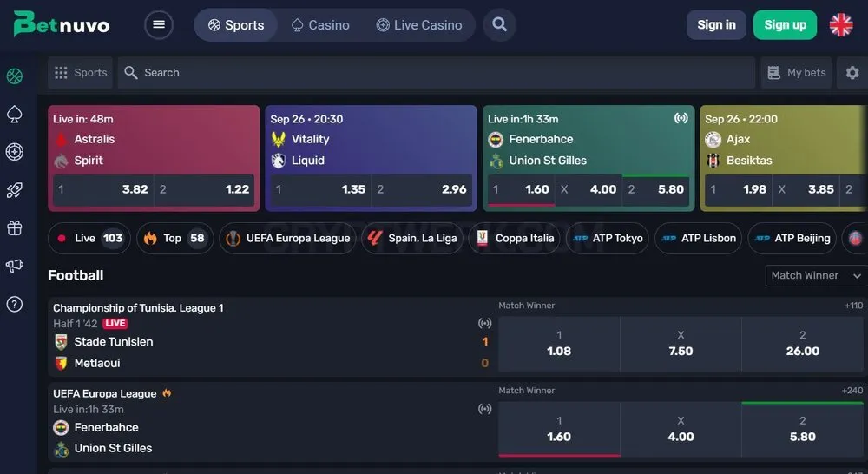
Task: Select odds 5.80 in Europa League row
Action: point(803,429)
